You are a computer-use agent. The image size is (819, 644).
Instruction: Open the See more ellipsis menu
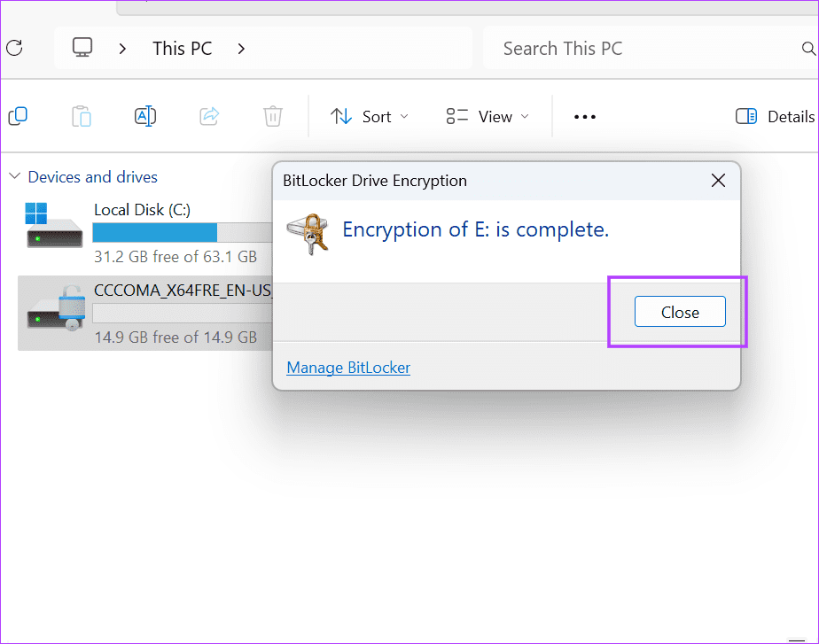click(x=585, y=117)
